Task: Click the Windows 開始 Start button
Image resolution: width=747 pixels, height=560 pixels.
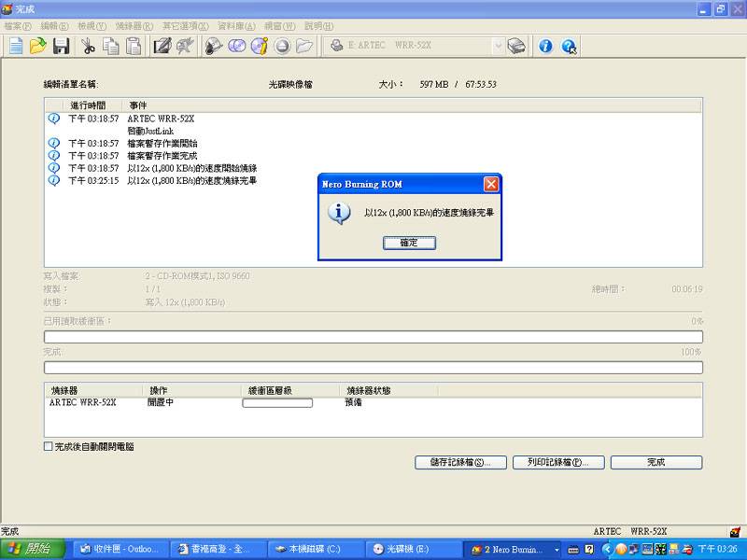Action: (32, 549)
